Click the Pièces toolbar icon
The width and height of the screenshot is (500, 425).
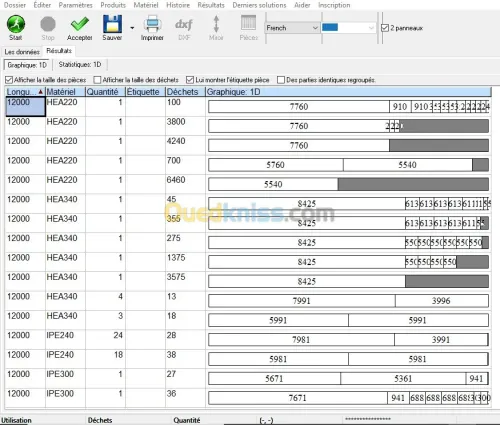pyautogui.click(x=249, y=23)
